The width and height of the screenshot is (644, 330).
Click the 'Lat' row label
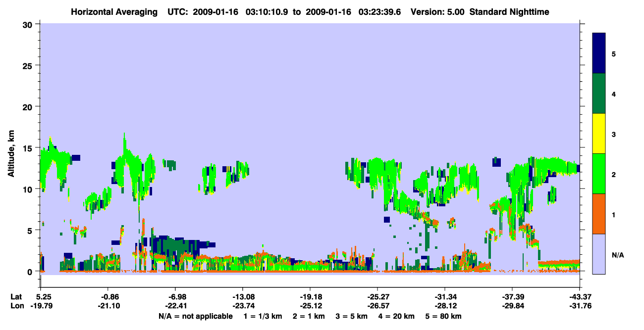tap(16, 296)
